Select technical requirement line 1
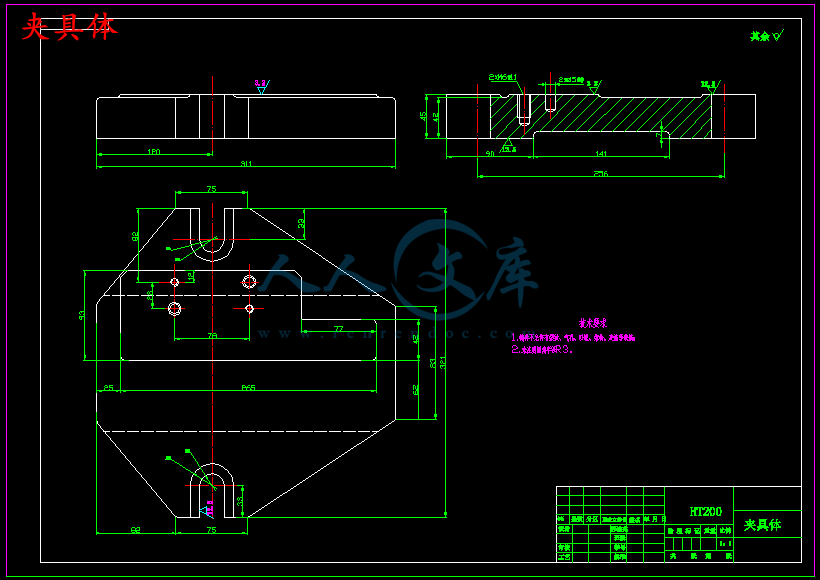This screenshot has height=580, width=820. [x=573, y=338]
